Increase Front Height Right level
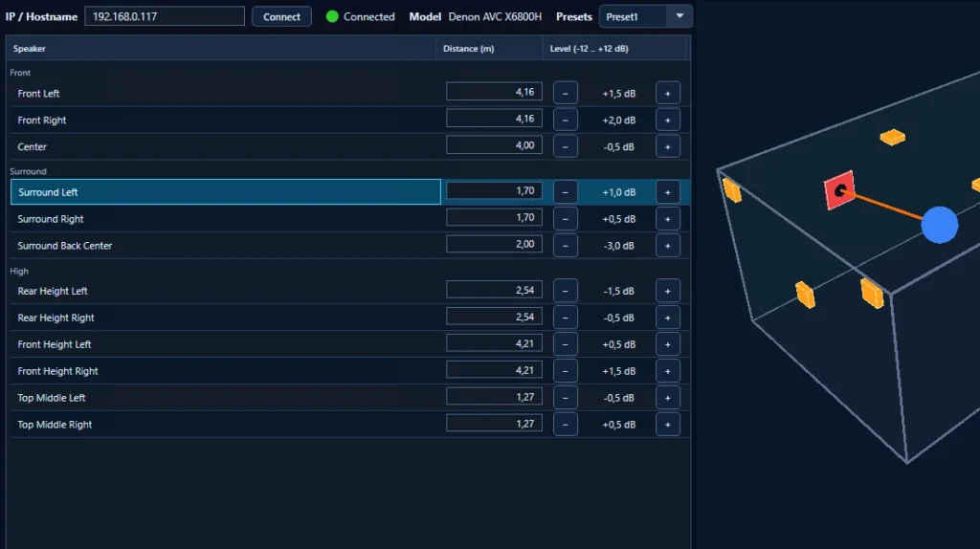Image resolution: width=980 pixels, height=549 pixels. 667,371
